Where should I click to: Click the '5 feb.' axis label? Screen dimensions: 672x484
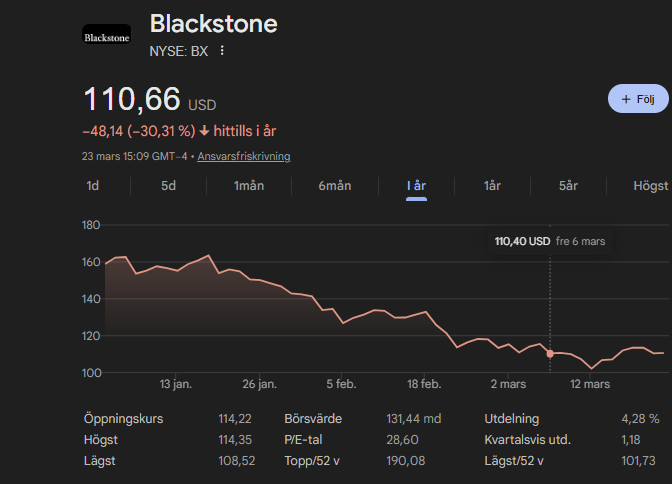click(341, 384)
